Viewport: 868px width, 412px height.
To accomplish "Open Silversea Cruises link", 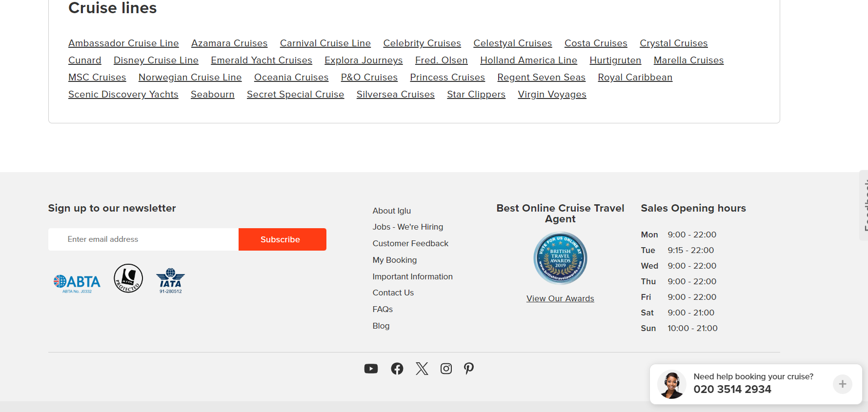I will point(395,94).
